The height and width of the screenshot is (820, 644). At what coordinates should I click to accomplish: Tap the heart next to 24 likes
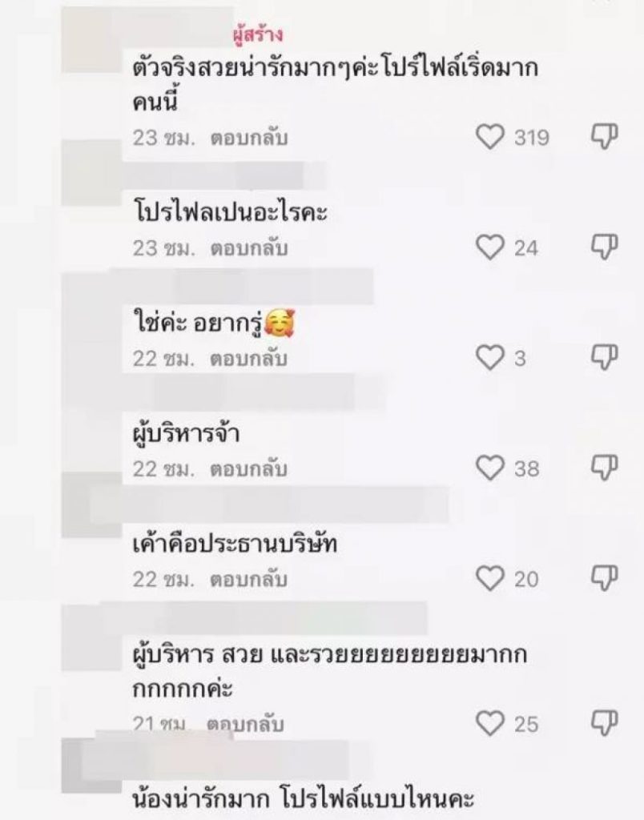(x=490, y=248)
